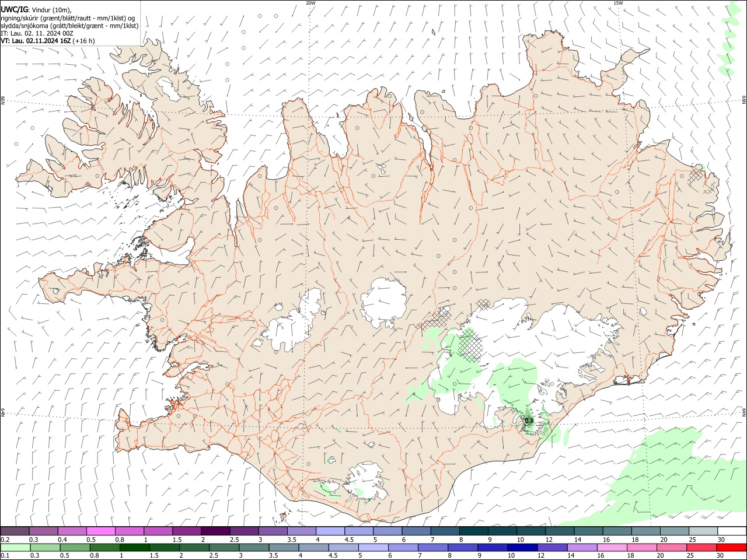Click the 'rigning/skúrir' legend description line
Screen dimensions: 747x560
coord(68,18)
